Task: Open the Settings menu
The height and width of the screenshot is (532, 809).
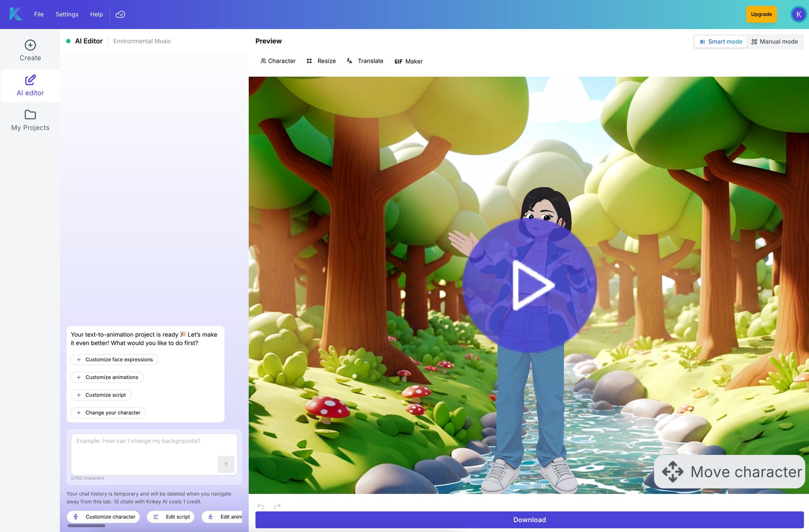Action: [67, 14]
